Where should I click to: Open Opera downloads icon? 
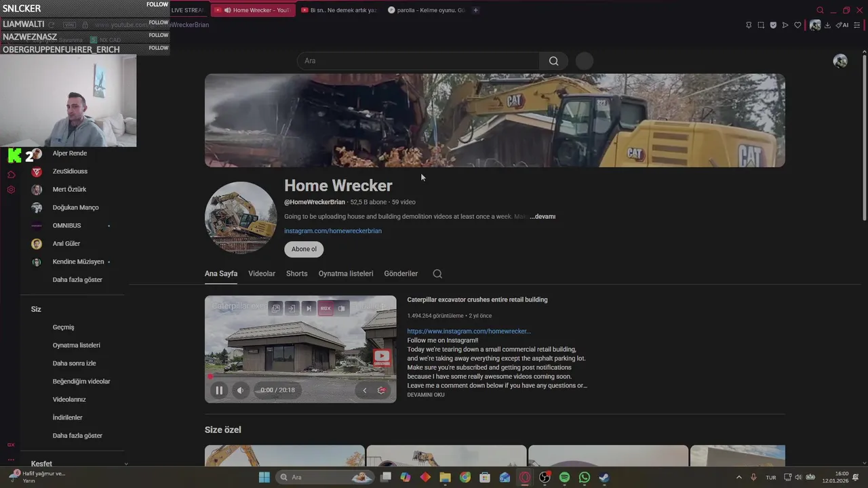point(827,25)
